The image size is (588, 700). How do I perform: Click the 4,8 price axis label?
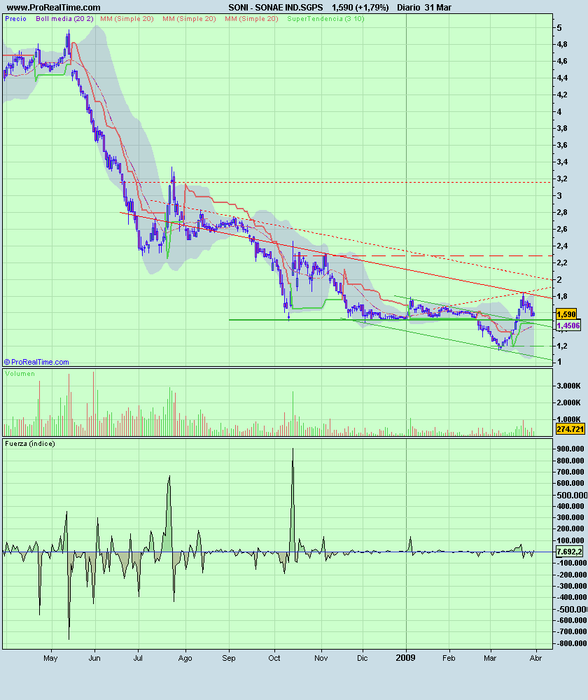click(x=562, y=44)
